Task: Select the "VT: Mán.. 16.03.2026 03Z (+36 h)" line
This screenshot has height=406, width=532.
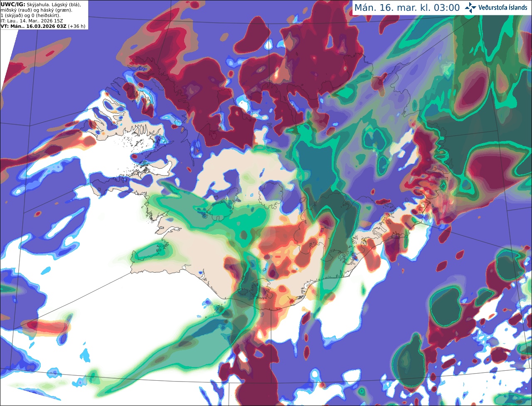Action: (43, 26)
